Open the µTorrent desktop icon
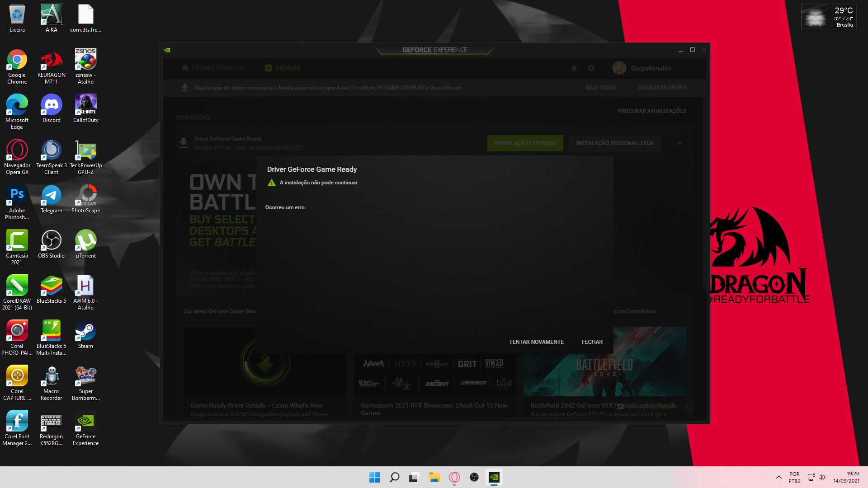 click(x=85, y=244)
